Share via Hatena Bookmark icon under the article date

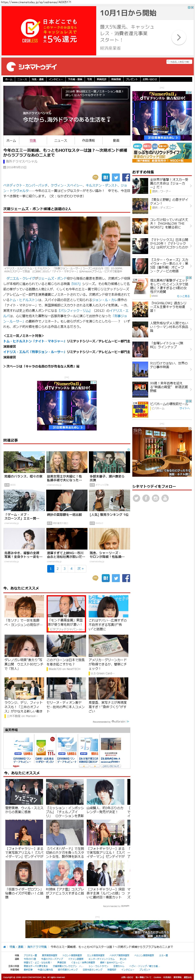click(106, 177)
